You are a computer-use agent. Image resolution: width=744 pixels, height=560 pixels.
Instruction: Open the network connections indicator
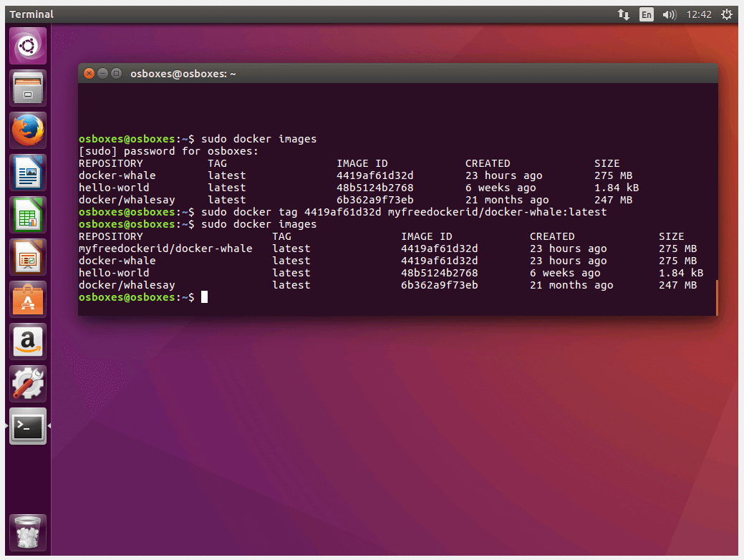coord(624,15)
